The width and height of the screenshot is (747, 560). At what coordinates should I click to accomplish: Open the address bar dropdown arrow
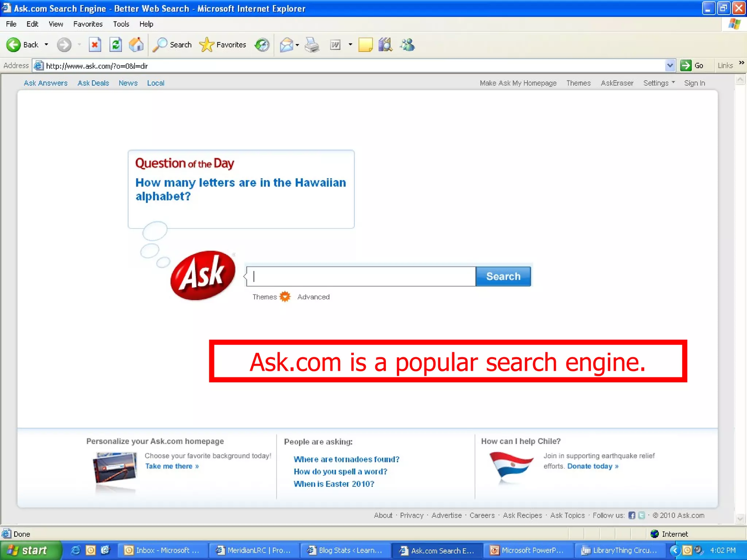[670, 66]
